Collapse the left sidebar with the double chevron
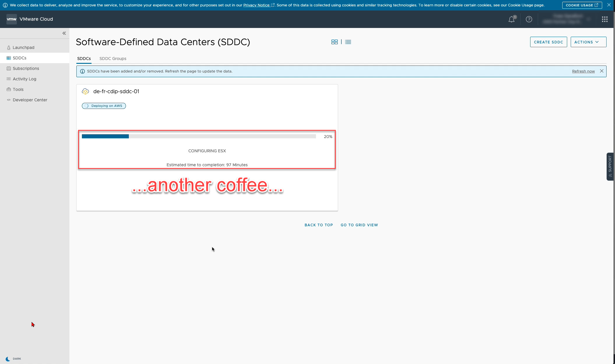This screenshot has height=364, width=615. click(64, 33)
